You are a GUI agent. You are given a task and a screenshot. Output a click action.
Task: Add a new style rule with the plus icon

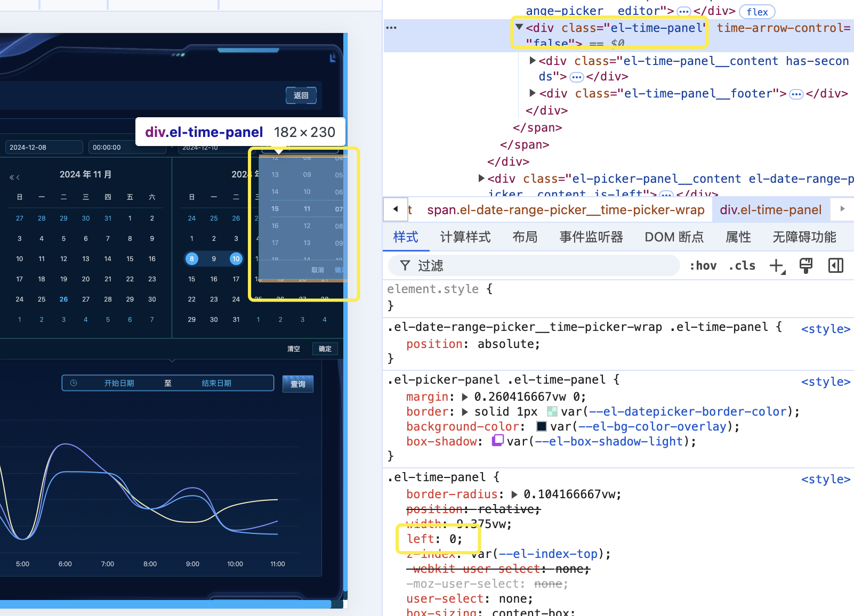777,265
